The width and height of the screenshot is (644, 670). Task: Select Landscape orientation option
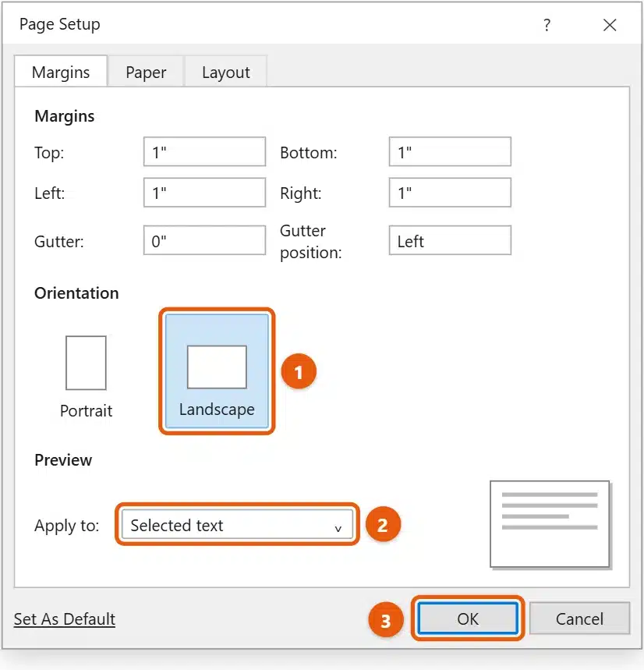point(217,371)
